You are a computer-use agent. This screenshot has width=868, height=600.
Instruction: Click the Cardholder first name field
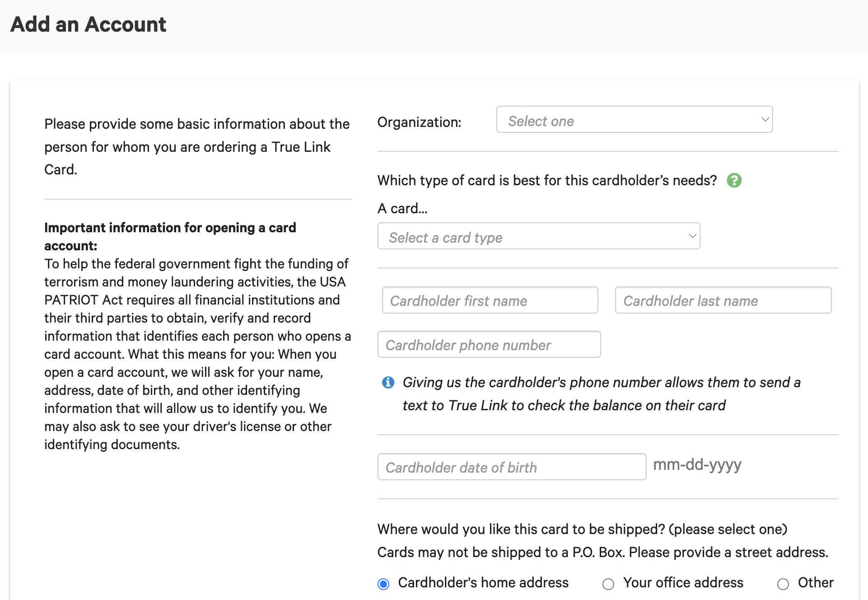[x=490, y=300]
